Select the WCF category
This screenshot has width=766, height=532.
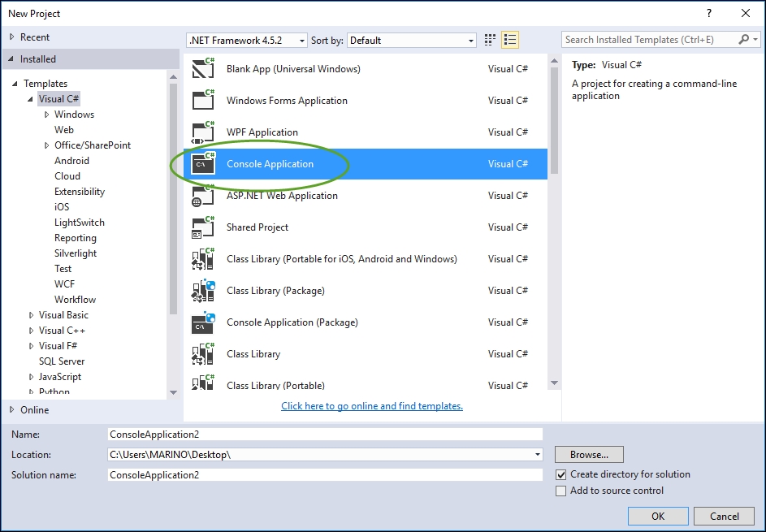coord(64,283)
